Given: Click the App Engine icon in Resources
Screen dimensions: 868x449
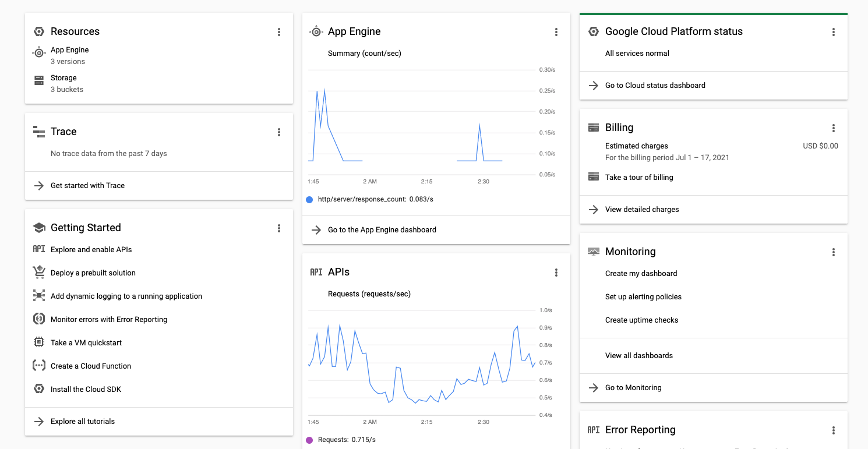Looking at the screenshot, I should point(39,52).
